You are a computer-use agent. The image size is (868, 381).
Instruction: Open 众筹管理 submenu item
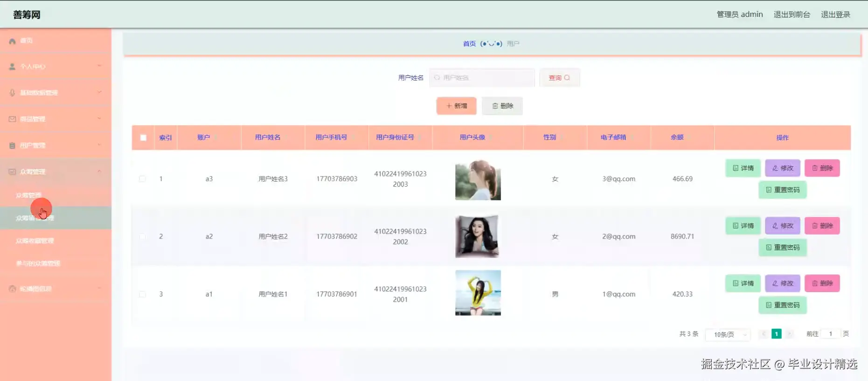(x=56, y=196)
